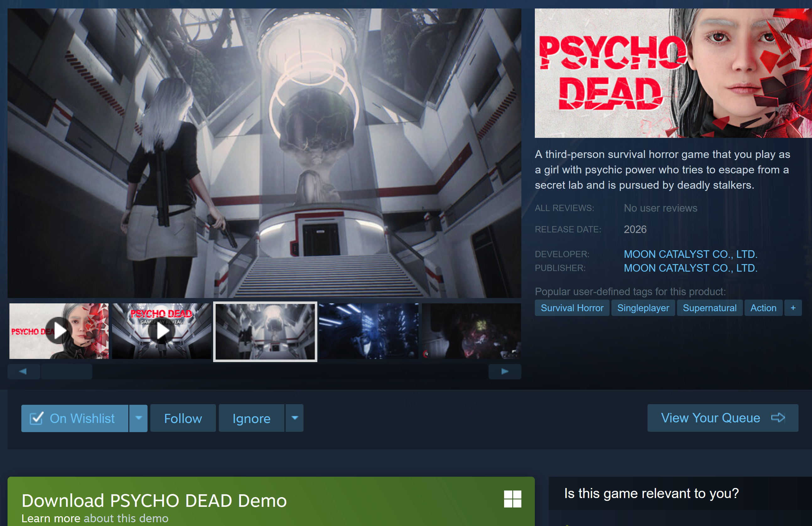Click 'about this demo' link
812x526 pixels.
126,518
